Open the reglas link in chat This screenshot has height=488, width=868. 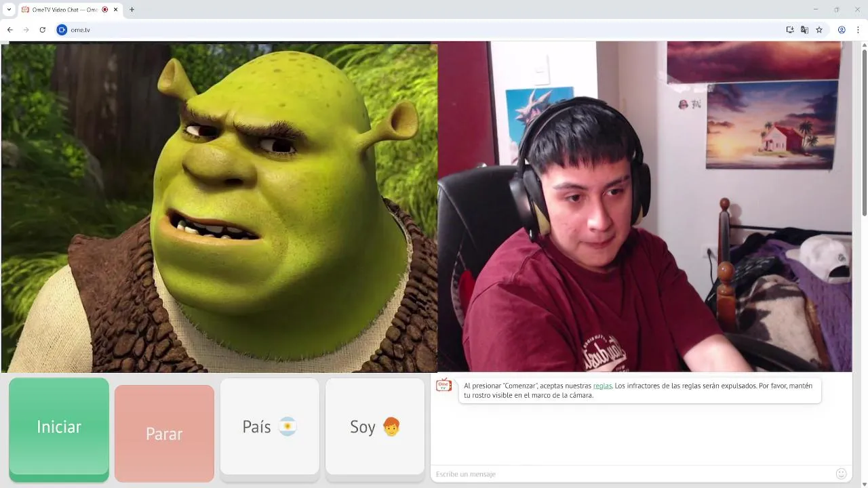pyautogui.click(x=602, y=386)
